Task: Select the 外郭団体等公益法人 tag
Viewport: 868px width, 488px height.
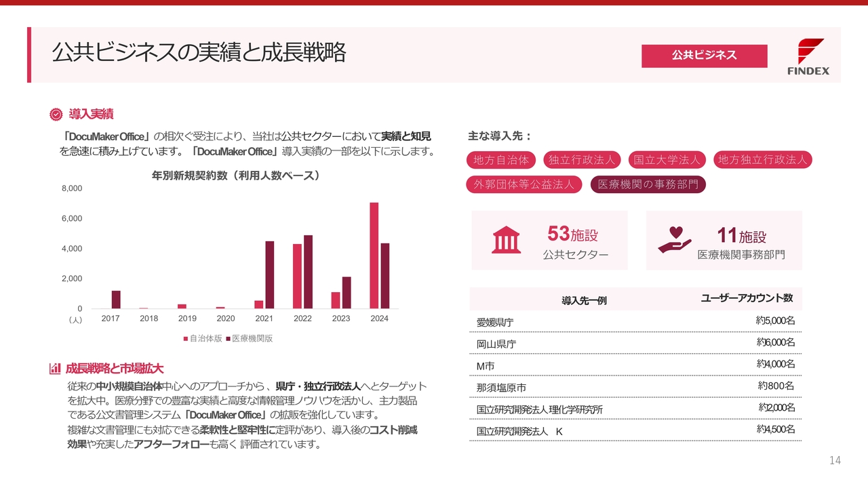Action: [524, 184]
